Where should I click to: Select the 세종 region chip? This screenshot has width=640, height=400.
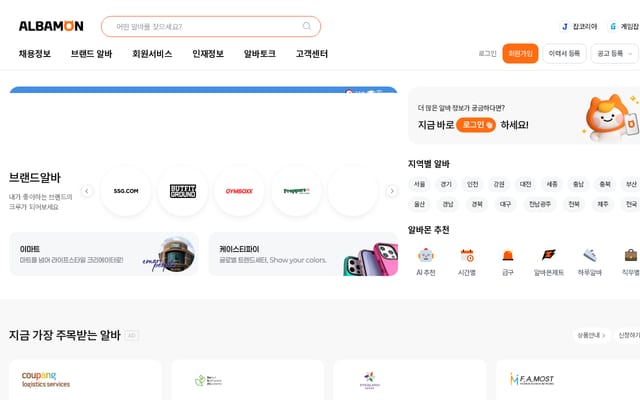click(x=552, y=184)
